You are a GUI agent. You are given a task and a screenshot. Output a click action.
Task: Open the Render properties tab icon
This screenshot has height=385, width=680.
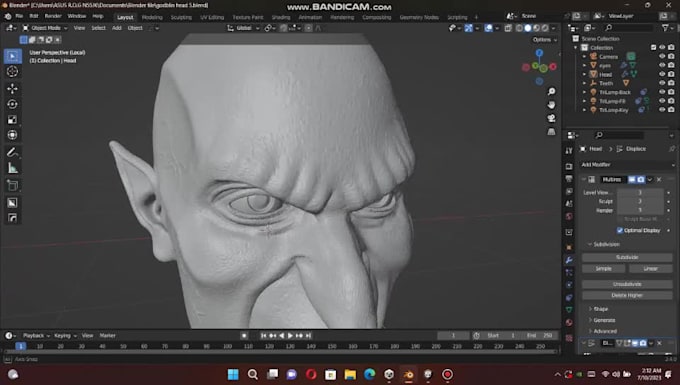pos(569,166)
